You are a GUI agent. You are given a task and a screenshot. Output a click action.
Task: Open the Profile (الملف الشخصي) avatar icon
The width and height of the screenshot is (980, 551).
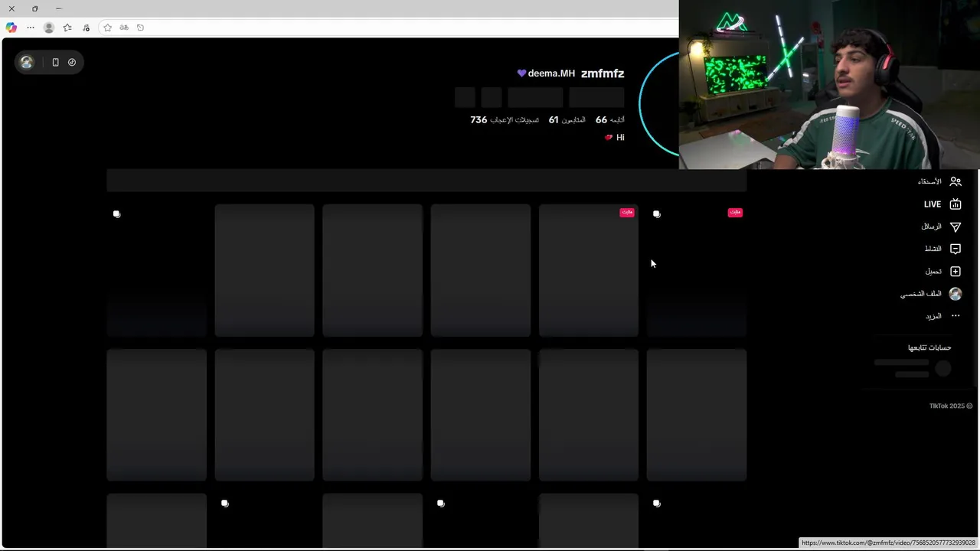955,293
